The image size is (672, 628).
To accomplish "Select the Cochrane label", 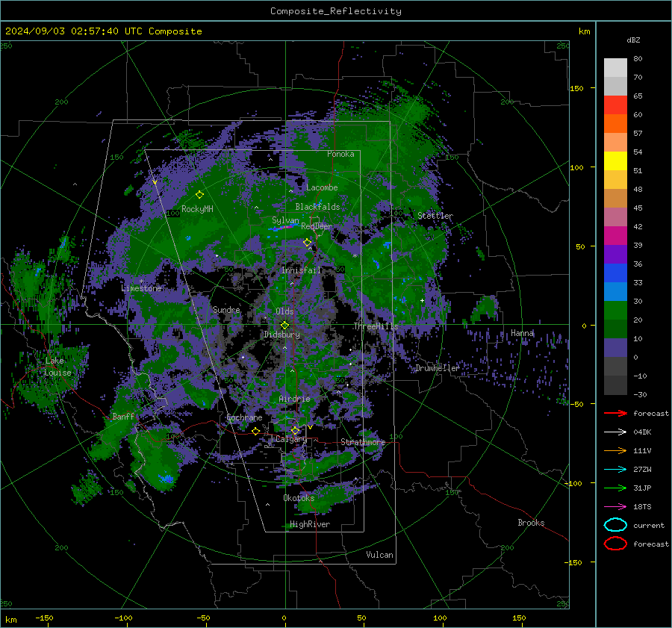I will [244, 417].
